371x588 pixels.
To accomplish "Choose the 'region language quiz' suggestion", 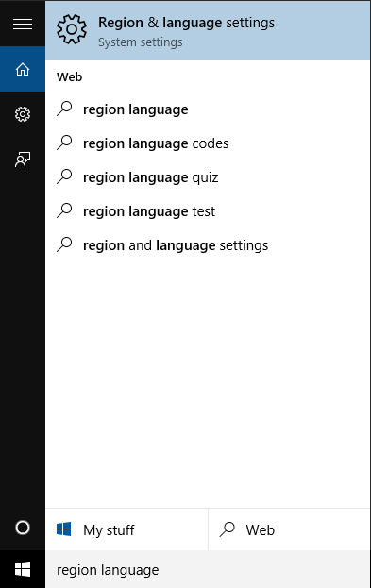I will click(x=209, y=177).
